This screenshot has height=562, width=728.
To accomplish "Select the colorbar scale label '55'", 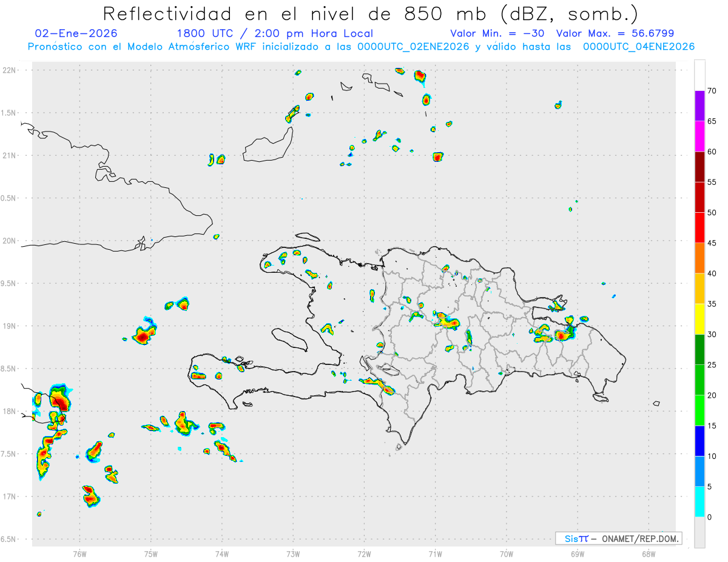I will coord(712,182).
